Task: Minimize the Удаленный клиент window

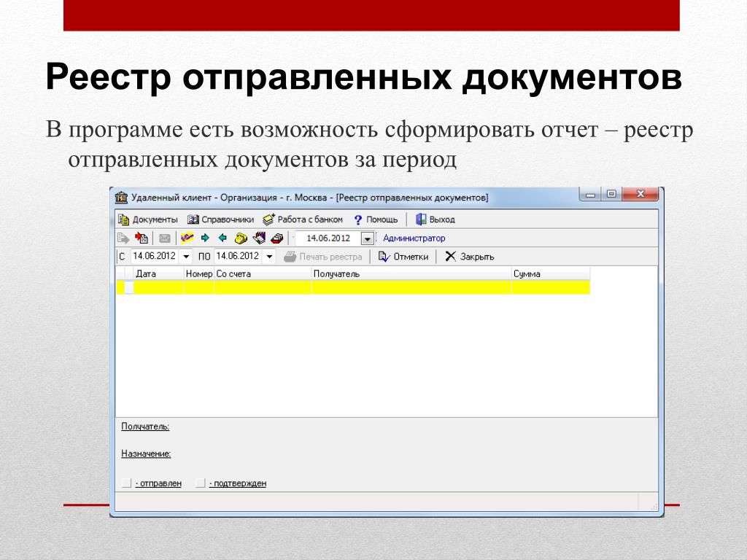Action: pyautogui.click(x=591, y=194)
